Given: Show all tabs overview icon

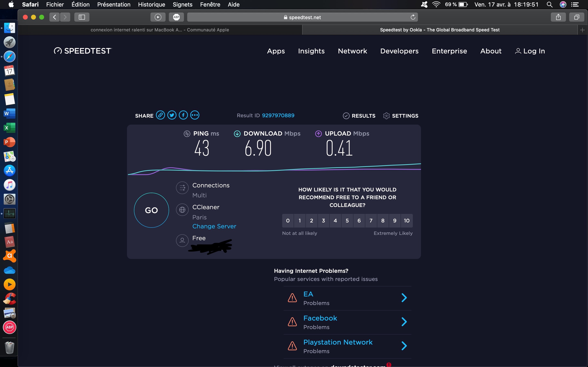Looking at the screenshot, I should 576,17.
